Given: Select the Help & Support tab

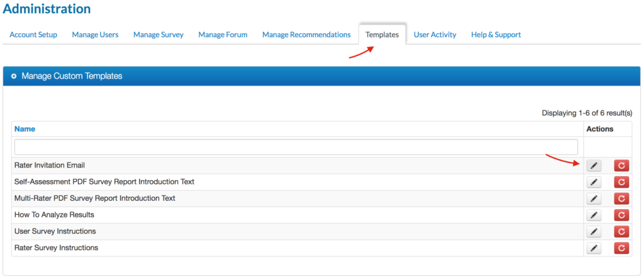Looking at the screenshot, I should pyautogui.click(x=496, y=35).
